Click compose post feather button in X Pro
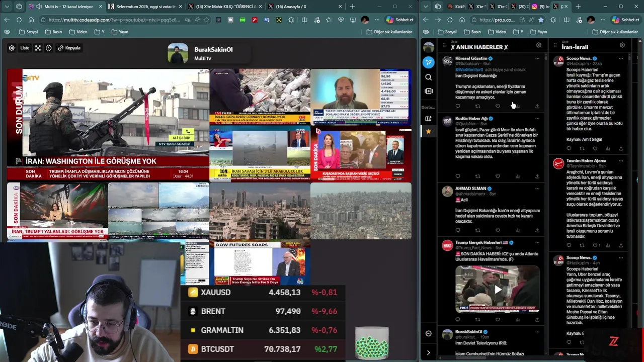 point(428,62)
